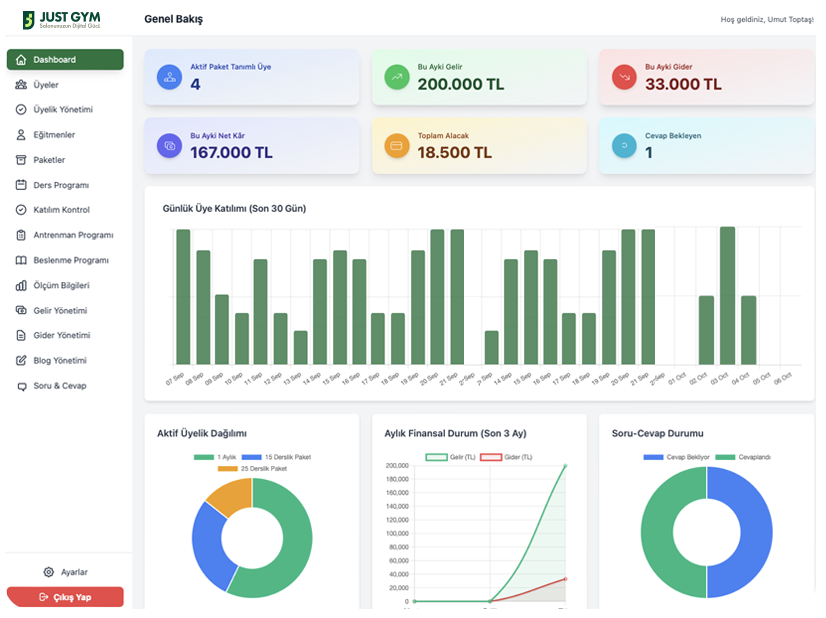Go to Gelir Yönetimi in sidebar
This screenshot has height=618, width=826.
[x=60, y=310]
